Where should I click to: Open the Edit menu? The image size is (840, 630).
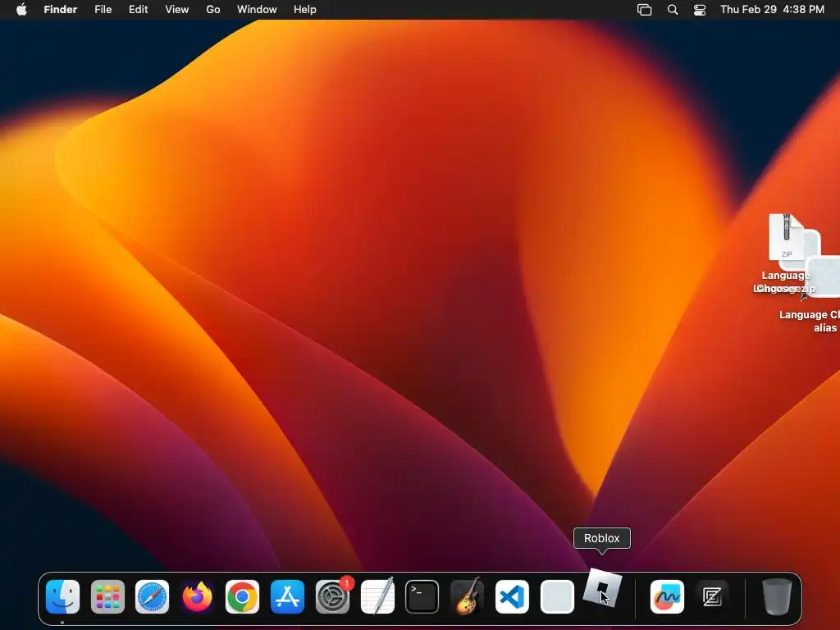coord(138,10)
